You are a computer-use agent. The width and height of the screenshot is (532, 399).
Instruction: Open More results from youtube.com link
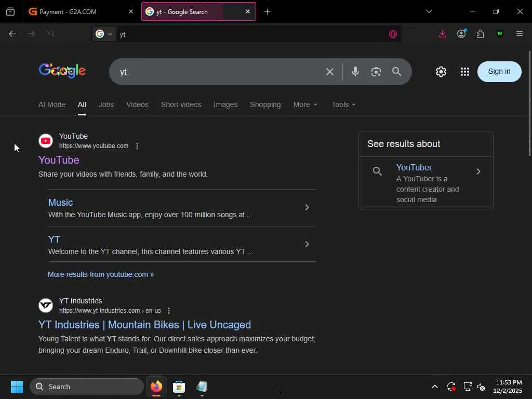click(101, 274)
